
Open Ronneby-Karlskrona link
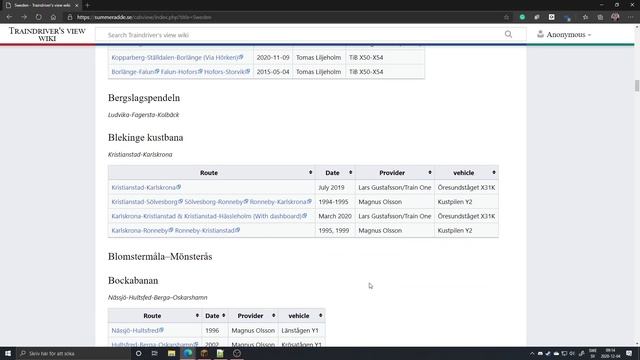click(281, 202)
